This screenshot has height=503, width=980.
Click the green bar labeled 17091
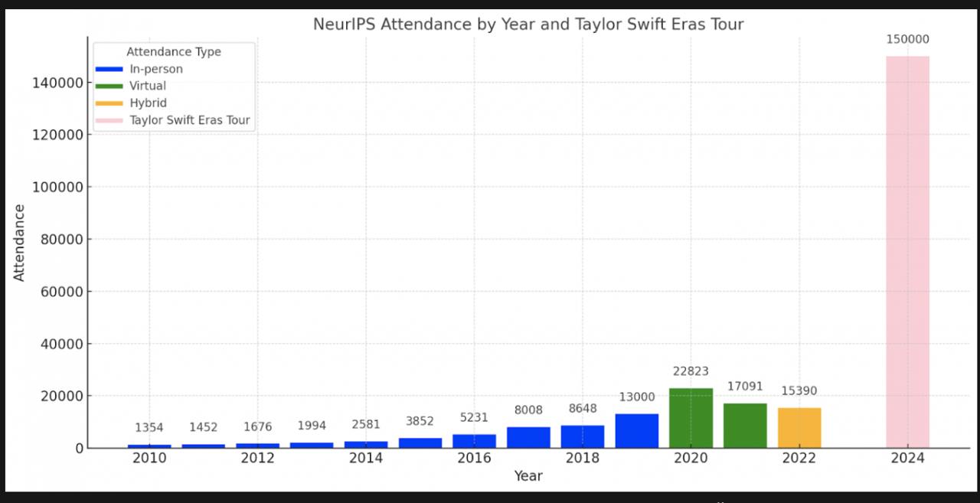745,426
